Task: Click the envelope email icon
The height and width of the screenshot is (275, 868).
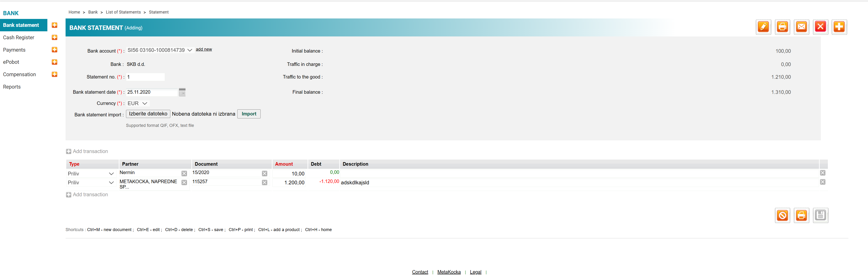Action: [x=801, y=27]
